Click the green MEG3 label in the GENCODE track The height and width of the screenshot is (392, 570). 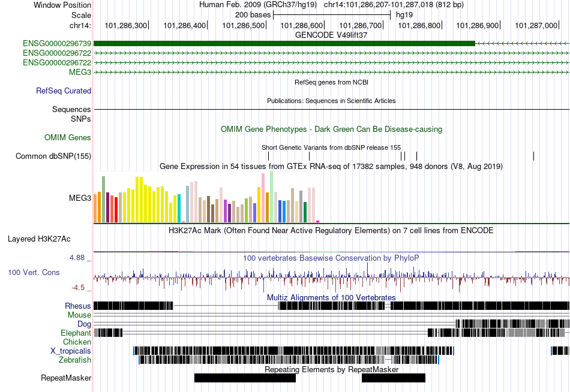[x=80, y=72]
